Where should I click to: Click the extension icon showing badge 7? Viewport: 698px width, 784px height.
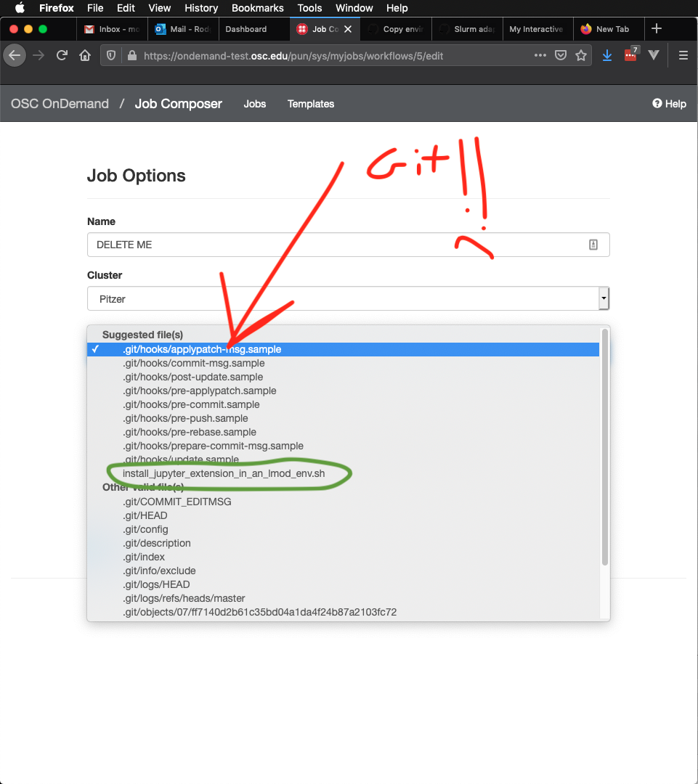coord(630,54)
